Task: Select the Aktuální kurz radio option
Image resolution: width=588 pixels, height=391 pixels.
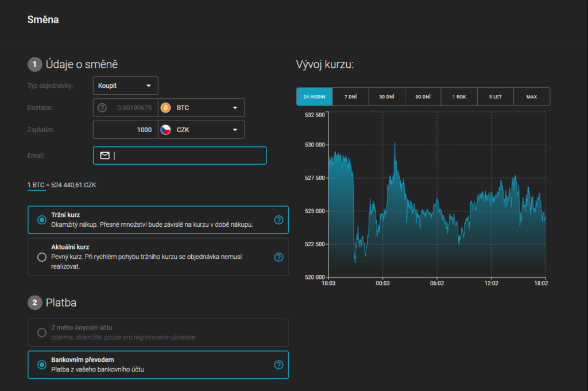Action: [41, 257]
